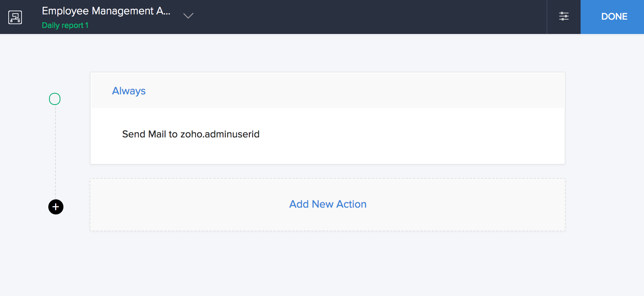Click the dashed connector line between nodes
The width and height of the screenshot is (644, 296).
55,151
